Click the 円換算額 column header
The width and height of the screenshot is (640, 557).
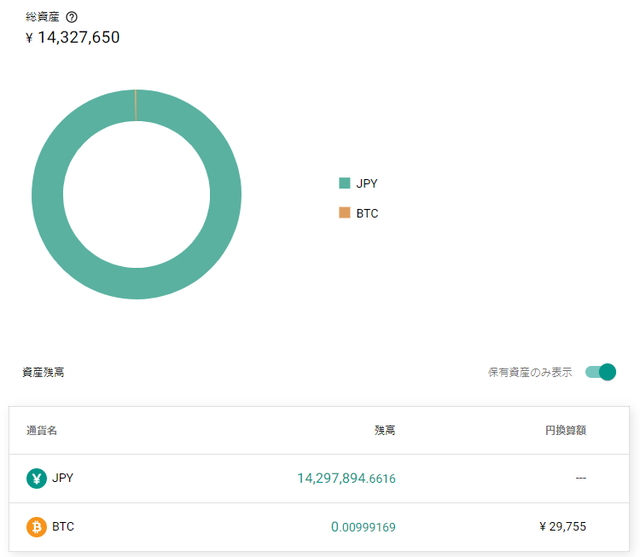click(566, 430)
